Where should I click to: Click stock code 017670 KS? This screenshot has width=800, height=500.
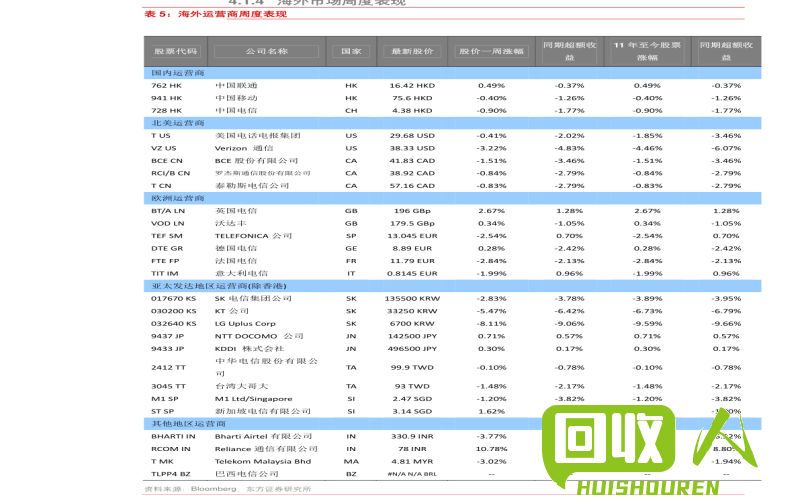tap(173, 298)
